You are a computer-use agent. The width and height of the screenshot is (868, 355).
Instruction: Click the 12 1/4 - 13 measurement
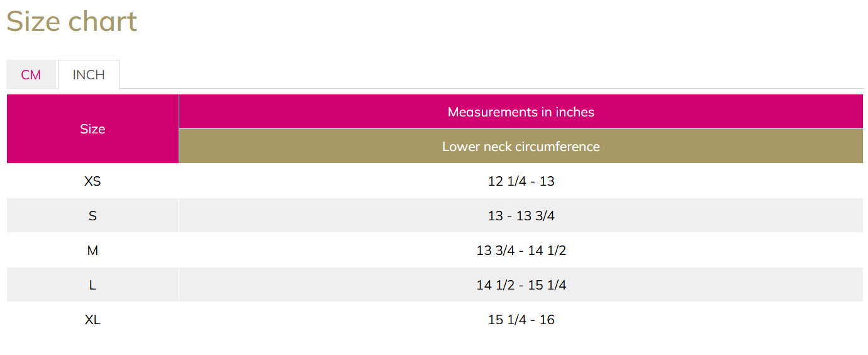pyautogui.click(x=521, y=181)
